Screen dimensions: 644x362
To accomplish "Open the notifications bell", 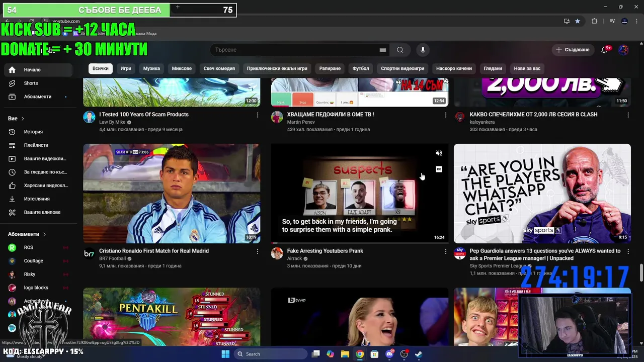I will tap(604, 50).
